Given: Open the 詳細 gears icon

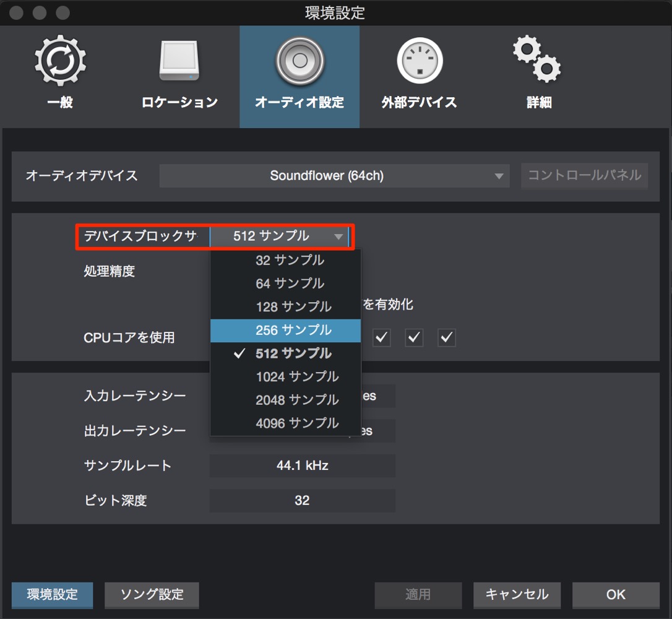Looking at the screenshot, I should click(538, 59).
